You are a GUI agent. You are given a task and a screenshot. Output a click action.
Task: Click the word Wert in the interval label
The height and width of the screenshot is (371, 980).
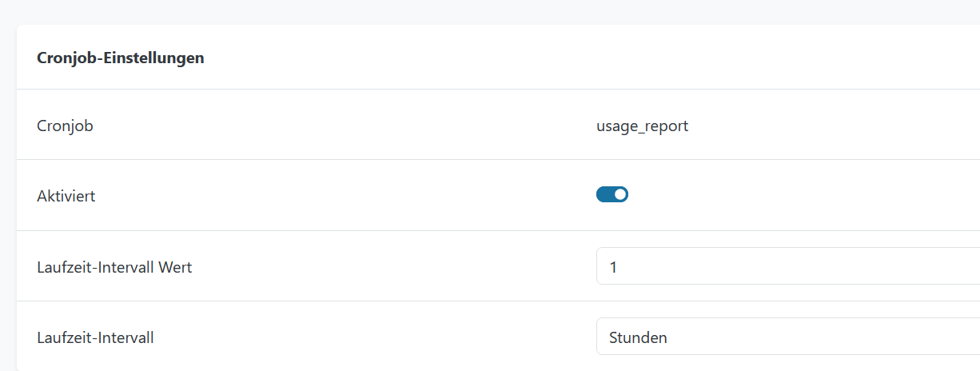pos(175,267)
